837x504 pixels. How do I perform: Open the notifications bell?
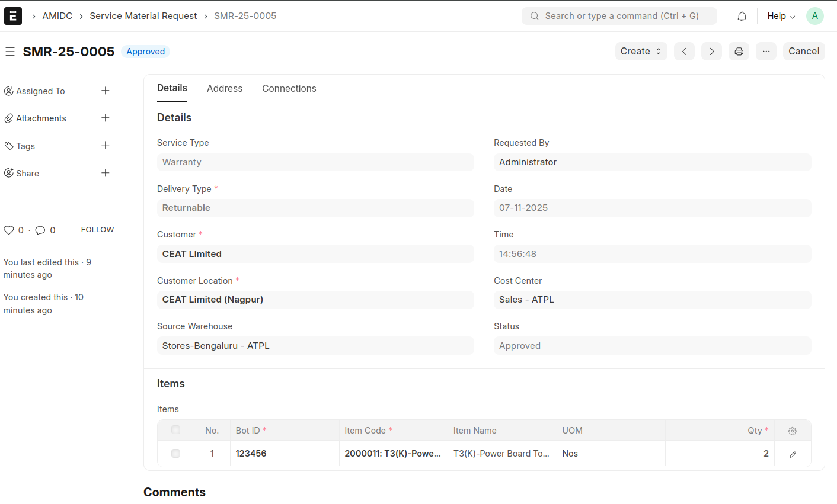742,16
